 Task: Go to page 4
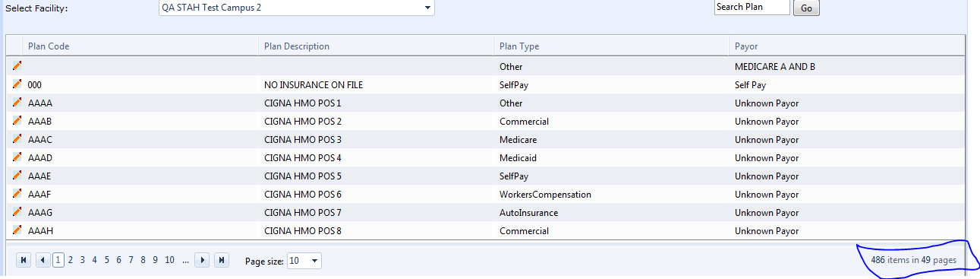click(x=95, y=260)
